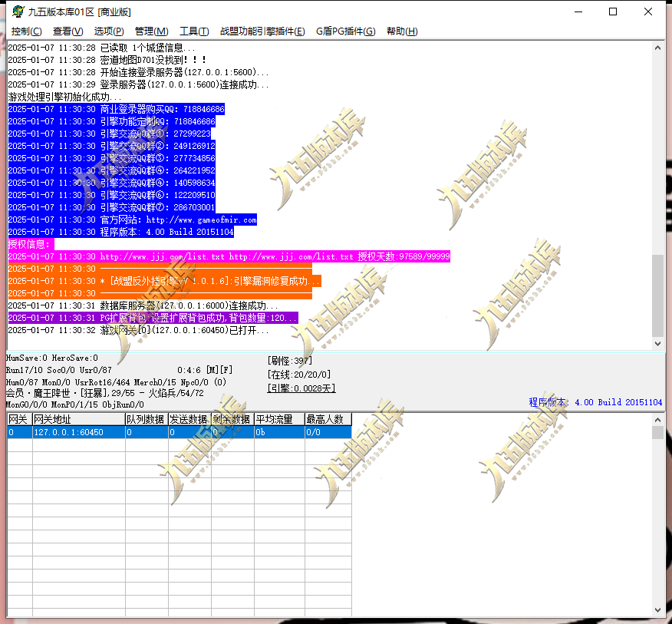Screen dimensions: 672x624
Task: Click the 0/0 max players cell
Action: (328, 432)
